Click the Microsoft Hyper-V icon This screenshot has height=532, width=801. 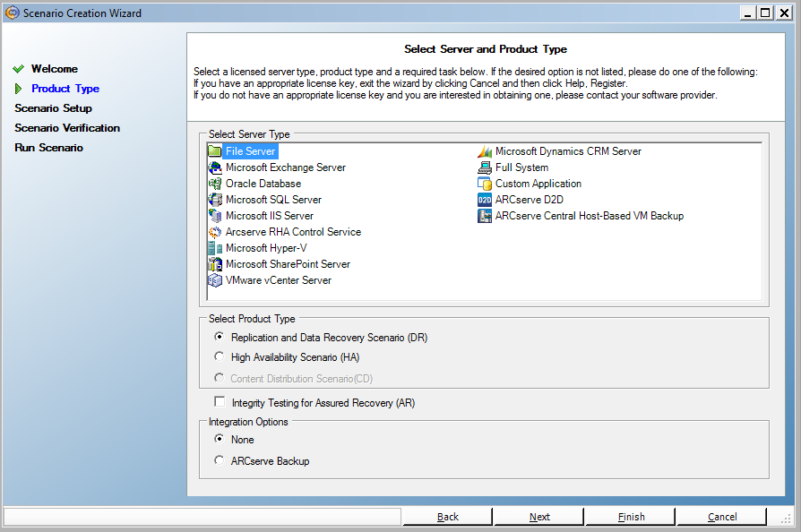point(214,248)
